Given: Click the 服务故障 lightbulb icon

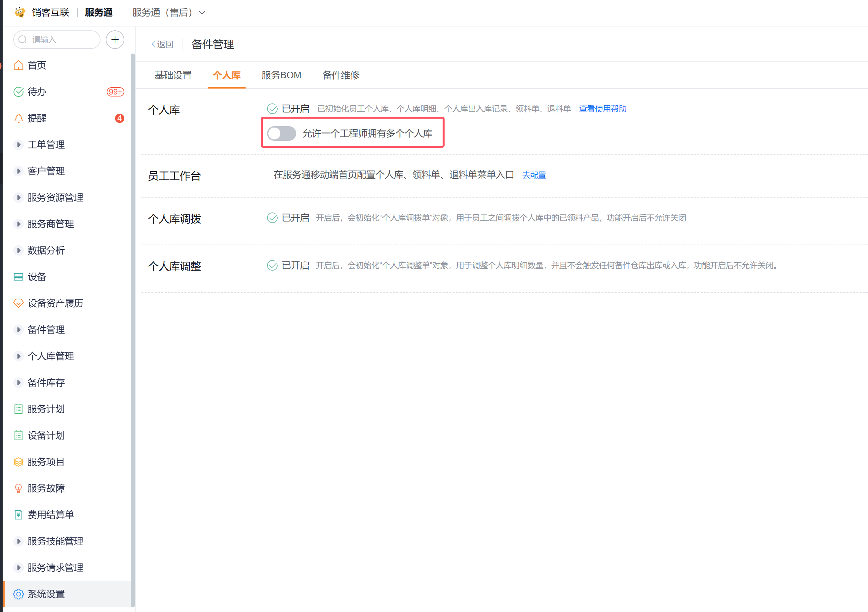Looking at the screenshot, I should point(18,488).
